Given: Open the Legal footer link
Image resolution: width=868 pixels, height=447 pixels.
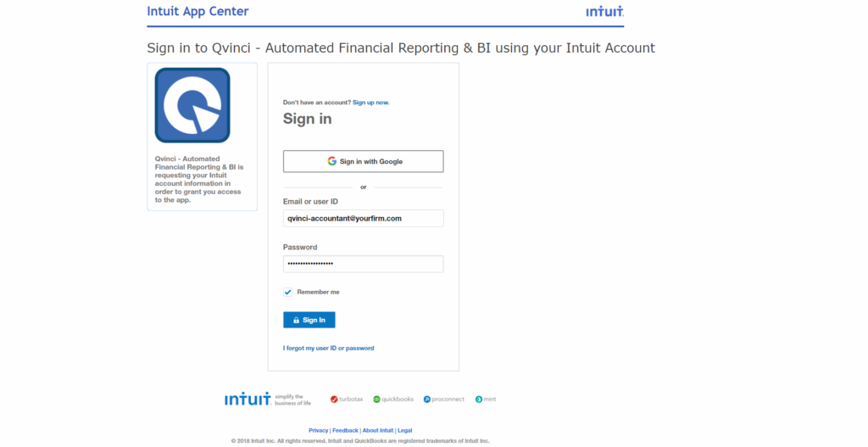Looking at the screenshot, I should point(405,431).
